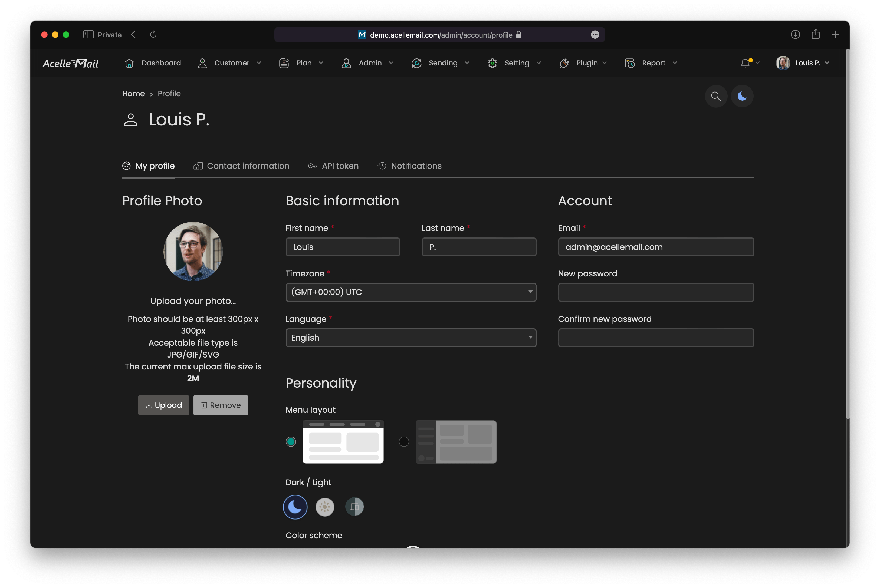The height and width of the screenshot is (588, 880).
Task: Select the system theme toggle option
Action: click(354, 507)
